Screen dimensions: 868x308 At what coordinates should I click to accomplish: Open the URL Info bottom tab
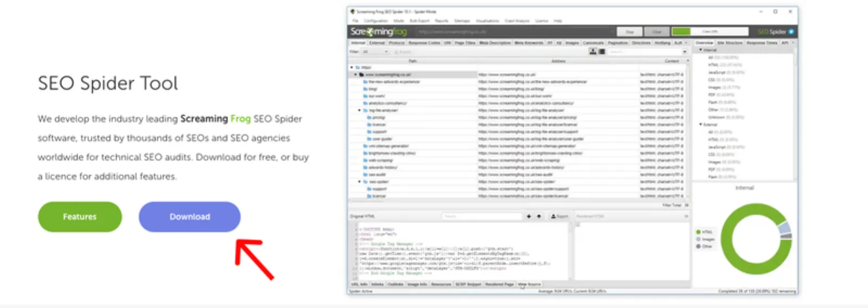tap(359, 284)
